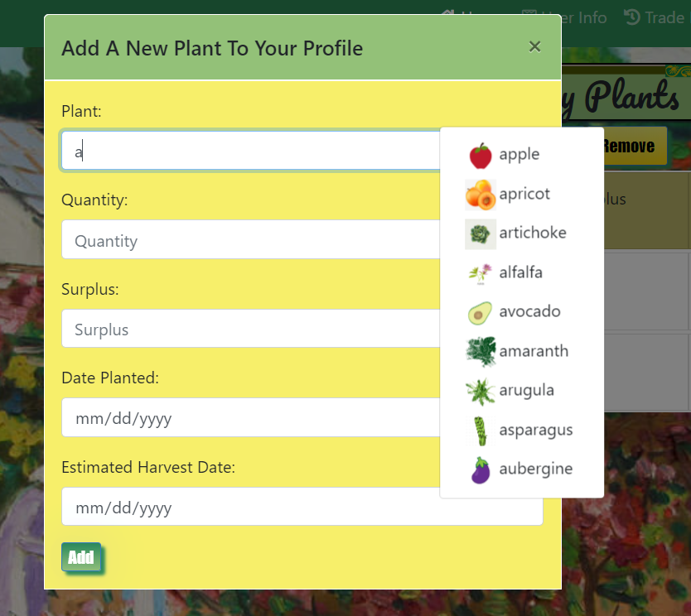Screen dimensions: 691x616
Task: Open the Trade navigation item
Action: coord(655,17)
